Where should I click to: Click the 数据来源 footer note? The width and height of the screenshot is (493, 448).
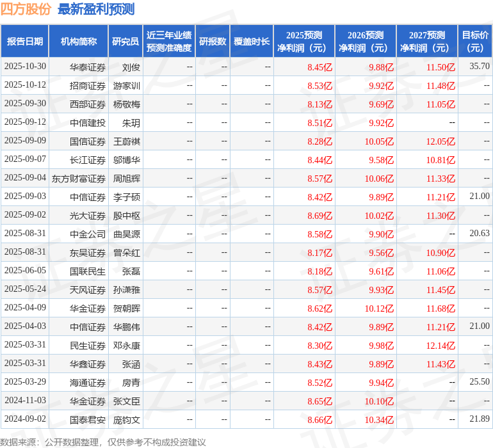click(x=102, y=442)
